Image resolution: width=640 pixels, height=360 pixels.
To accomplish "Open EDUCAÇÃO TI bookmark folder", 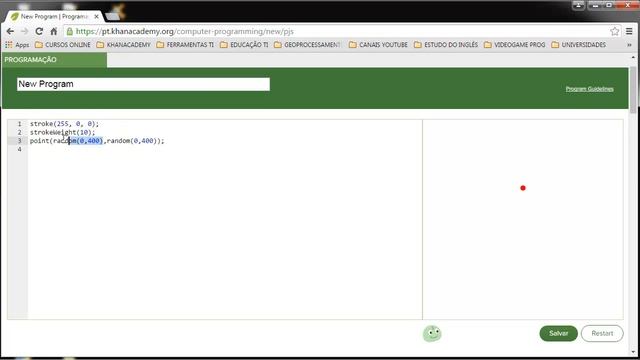I will tap(244, 45).
